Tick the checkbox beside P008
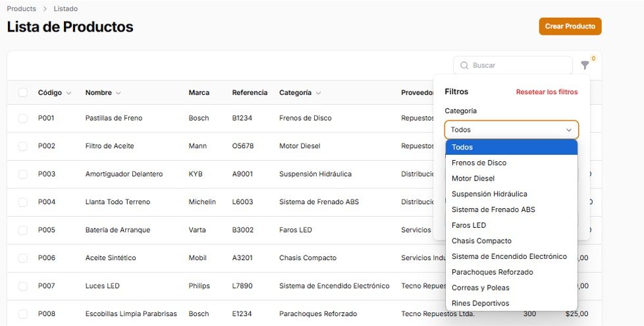The height and width of the screenshot is (326, 644). tap(23, 314)
